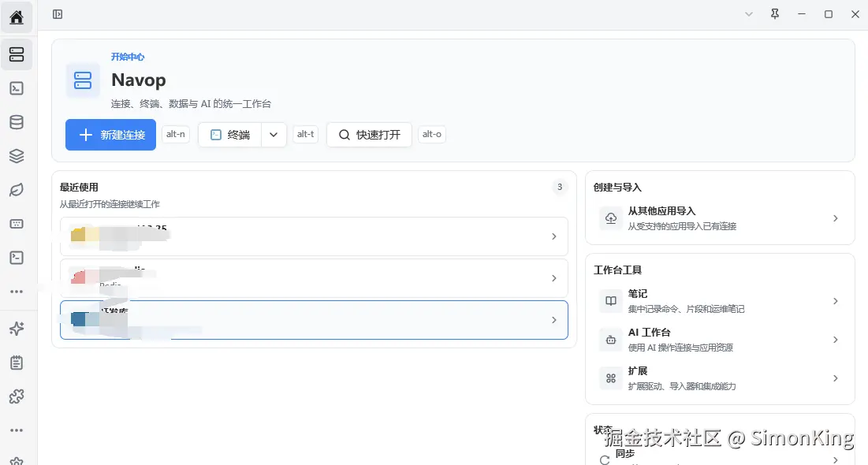Click chevron of first recent connection row
868x465 pixels.
tap(554, 236)
